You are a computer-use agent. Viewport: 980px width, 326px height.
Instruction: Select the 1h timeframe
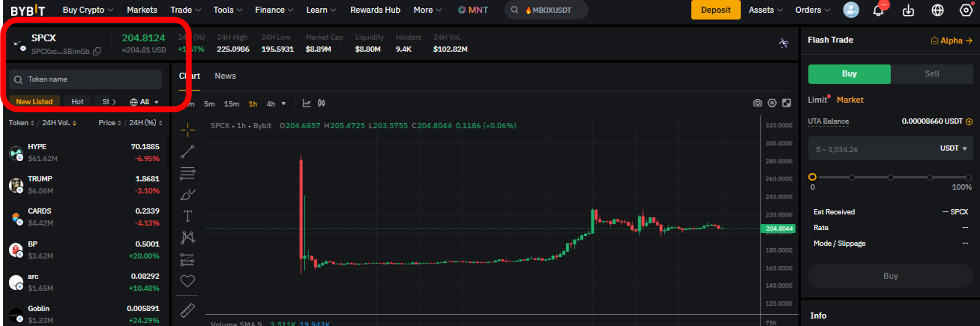(253, 104)
